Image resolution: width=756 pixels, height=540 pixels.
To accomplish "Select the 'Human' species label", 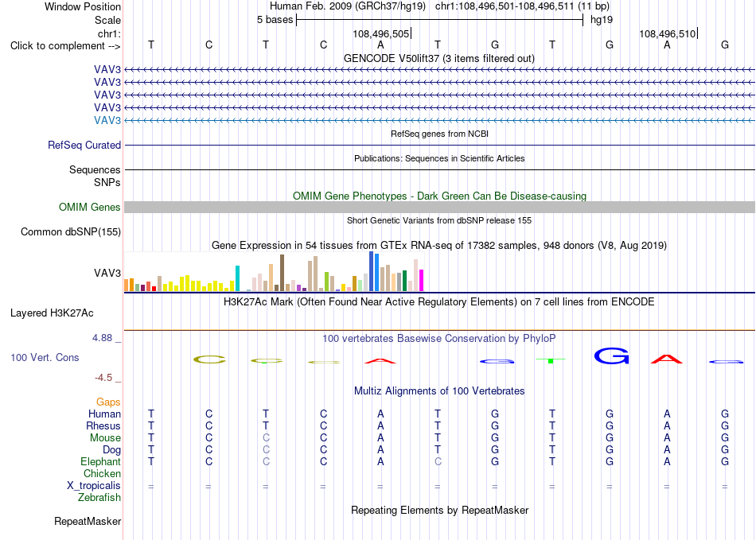I will click(104, 414).
